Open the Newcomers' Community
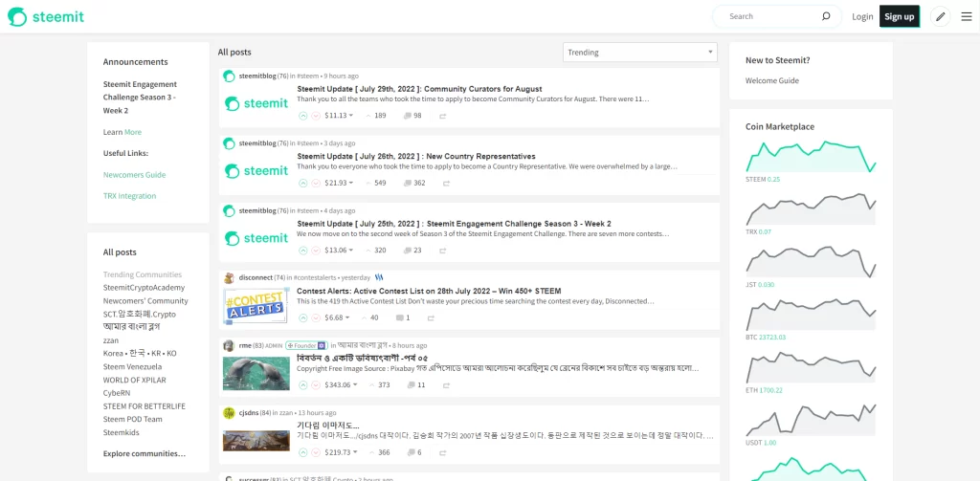 click(x=145, y=301)
